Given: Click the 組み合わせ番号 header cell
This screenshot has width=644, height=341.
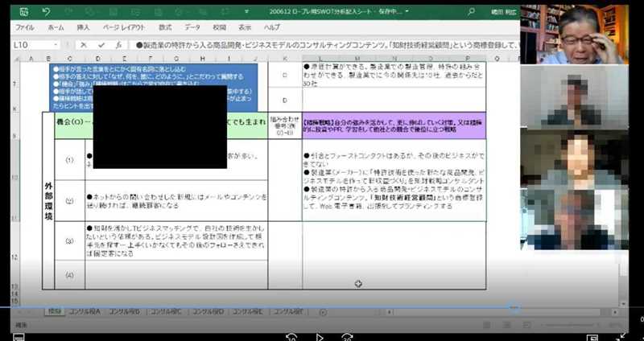Looking at the screenshot, I should [x=285, y=125].
